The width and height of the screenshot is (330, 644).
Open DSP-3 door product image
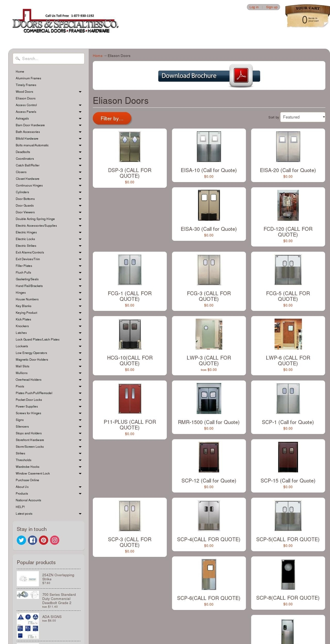[130, 147]
